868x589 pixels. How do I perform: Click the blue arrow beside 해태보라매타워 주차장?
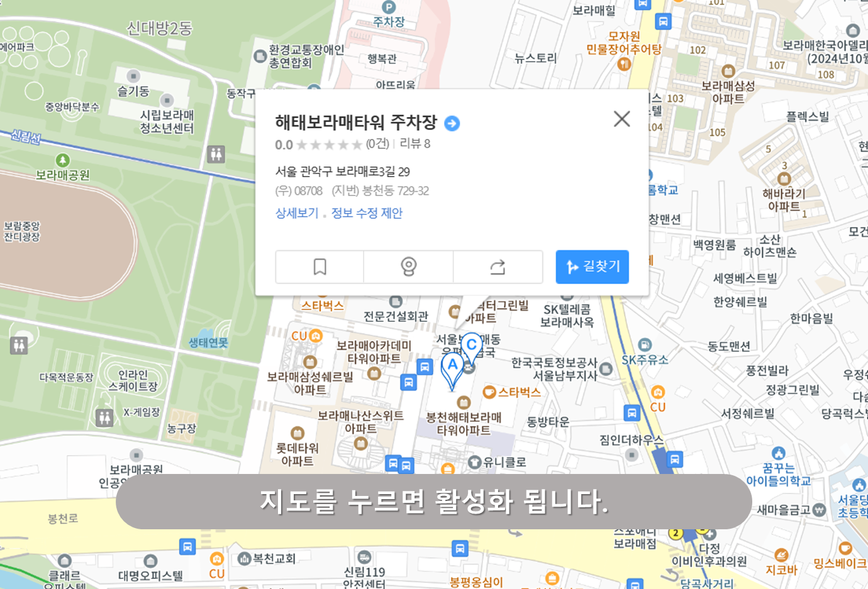[451, 124]
